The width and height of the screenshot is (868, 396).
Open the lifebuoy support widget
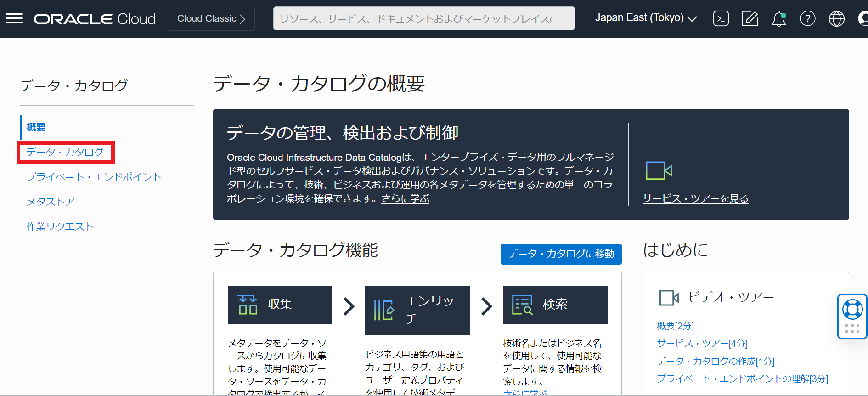(852, 310)
